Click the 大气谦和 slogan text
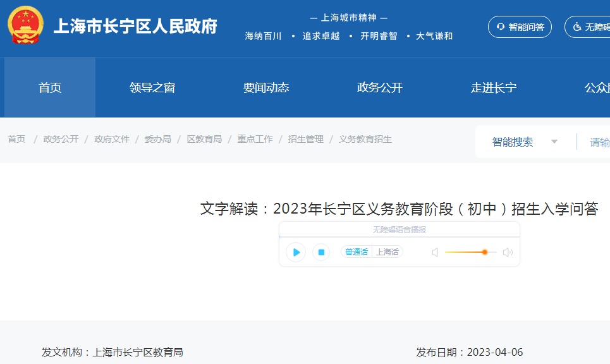 pyautogui.click(x=434, y=36)
